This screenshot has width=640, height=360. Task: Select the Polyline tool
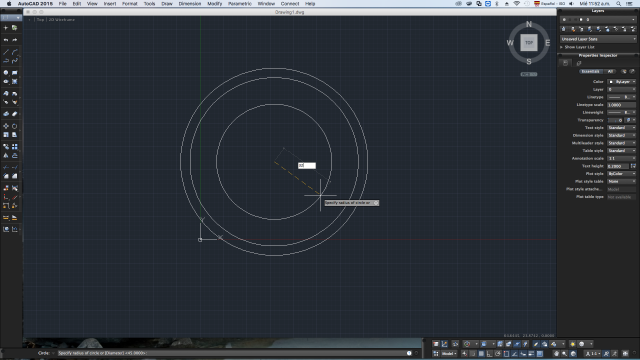pyautogui.click(x=6, y=61)
